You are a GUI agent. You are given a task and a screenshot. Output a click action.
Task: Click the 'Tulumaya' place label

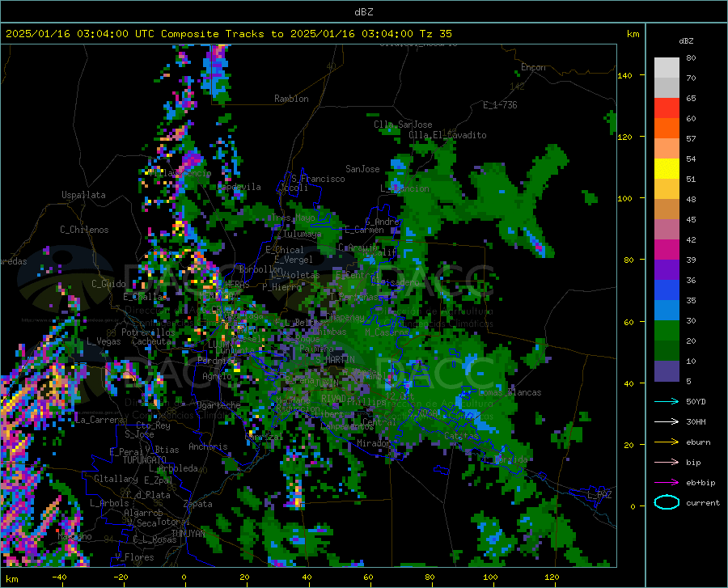[302, 234]
